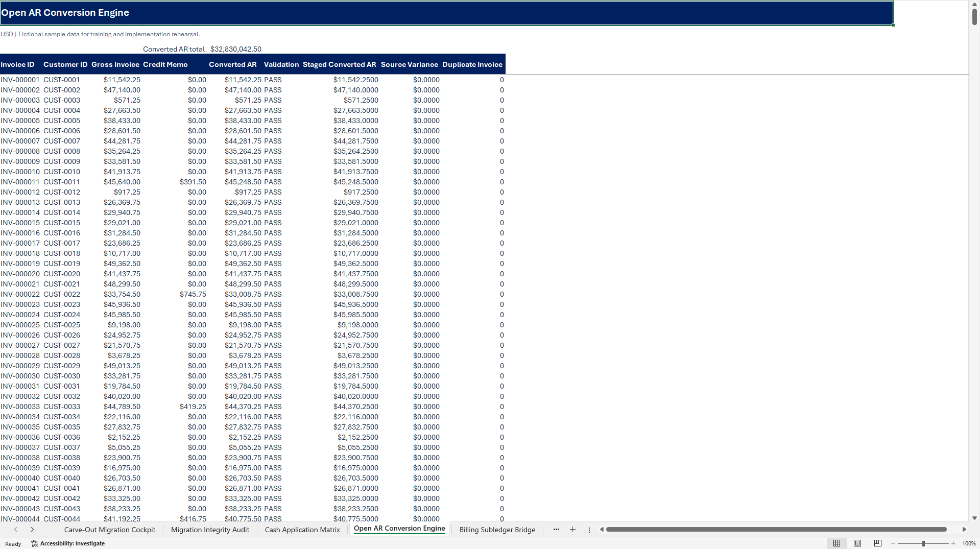Go to next sheet tab arrow

pyautogui.click(x=32, y=530)
